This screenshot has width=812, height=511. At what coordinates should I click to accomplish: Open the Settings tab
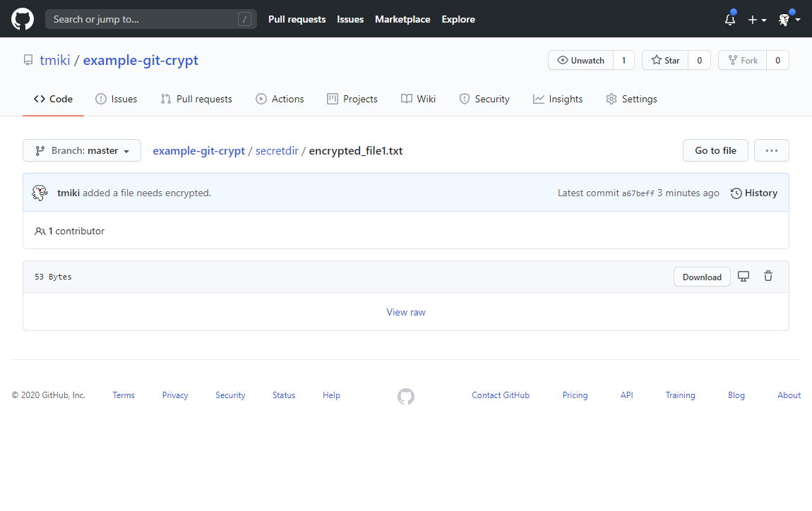(x=631, y=99)
